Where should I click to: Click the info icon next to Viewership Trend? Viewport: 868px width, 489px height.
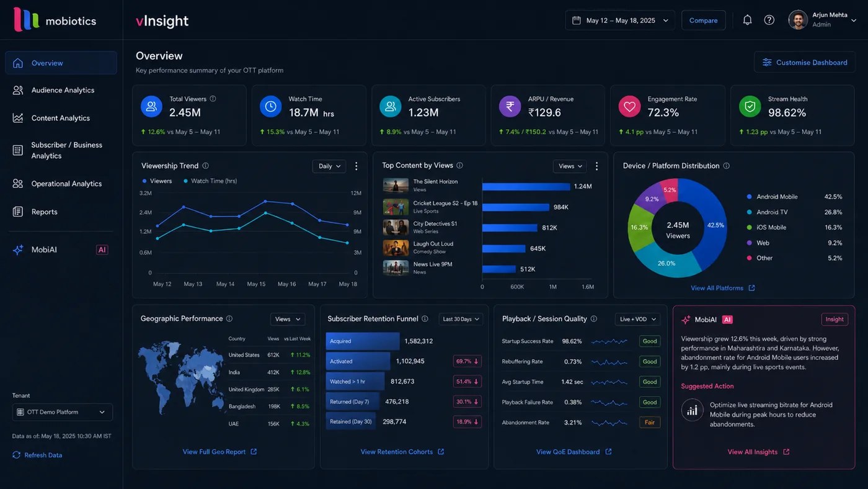click(x=205, y=166)
